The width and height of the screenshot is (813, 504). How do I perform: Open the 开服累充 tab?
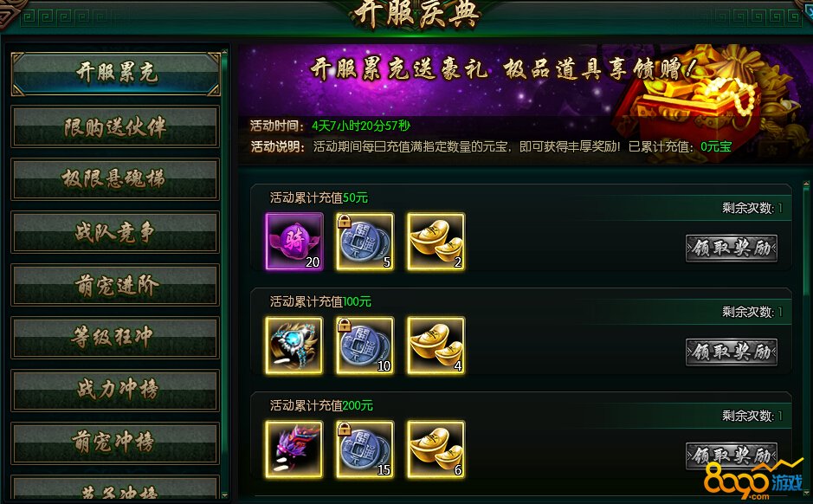pyautogui.click(x=116, y=74)
